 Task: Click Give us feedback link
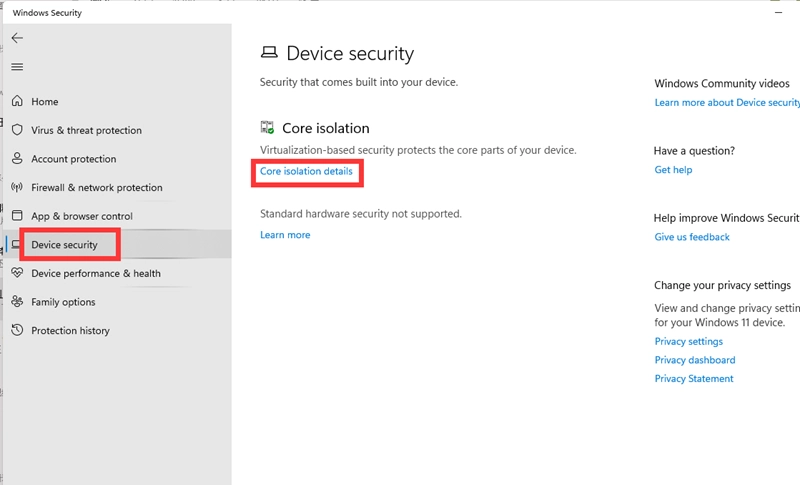pos(692,237)
